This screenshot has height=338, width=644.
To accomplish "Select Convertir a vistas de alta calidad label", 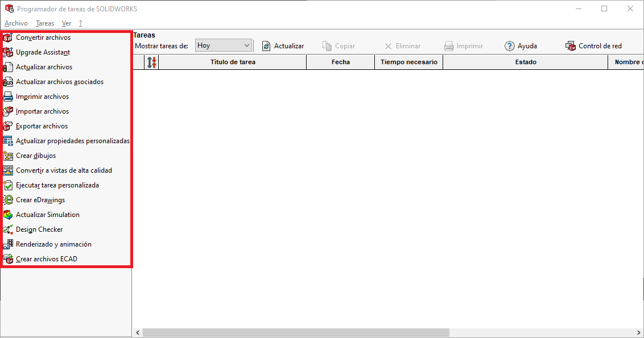I will 64,170.
